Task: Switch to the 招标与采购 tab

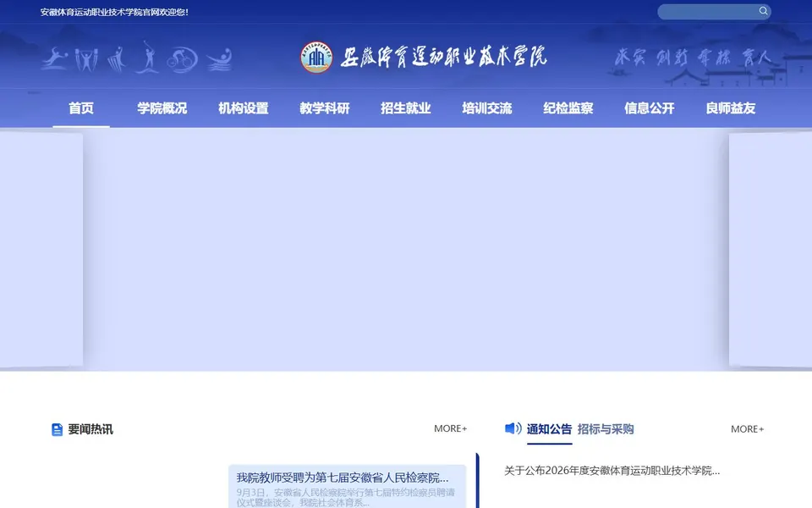Action: pos(606,429)
